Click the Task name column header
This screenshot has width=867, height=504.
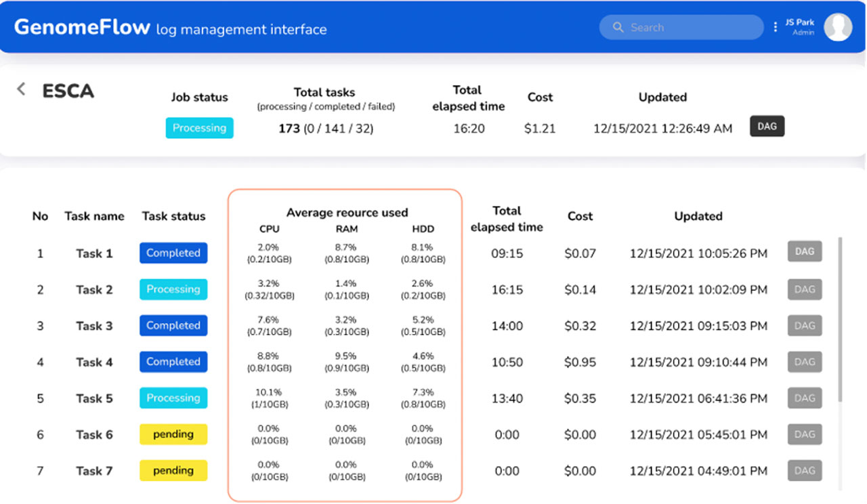tap(94, 216)
